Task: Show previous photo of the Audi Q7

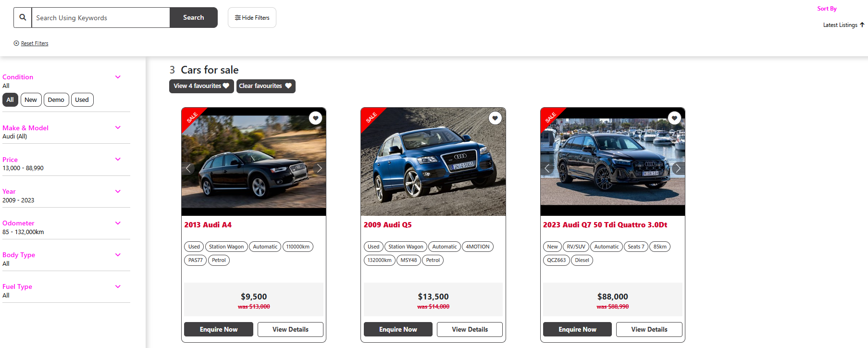Action: pos(547,168)
